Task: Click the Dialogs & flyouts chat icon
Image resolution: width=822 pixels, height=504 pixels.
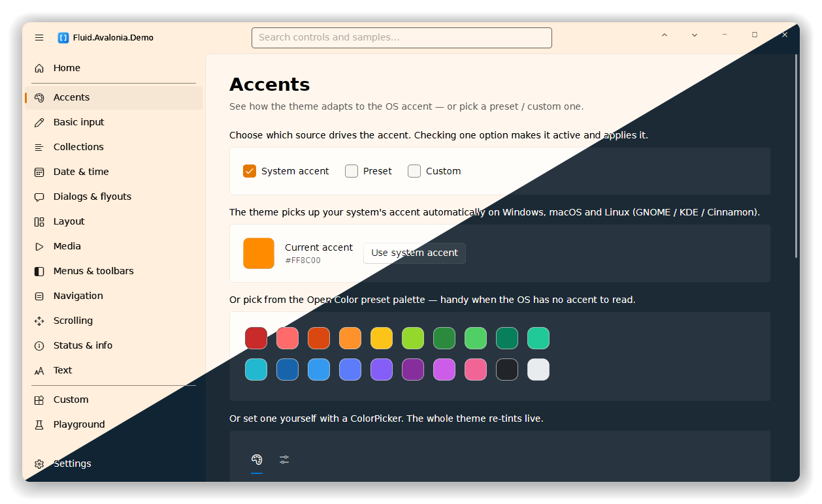Action: (x=39, y=197)
